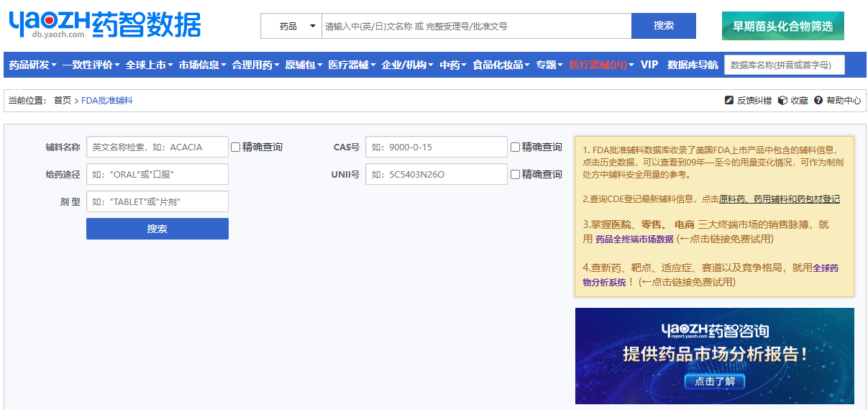Tick 精确查询 checkbox beside UNII号
The width and height of the screenshot is (868, 410).
point(515,174)
